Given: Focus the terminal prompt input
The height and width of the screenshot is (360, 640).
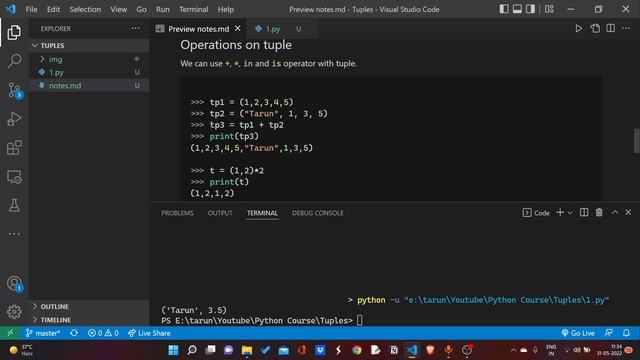Looking at the screenshot, I should 359,320.
